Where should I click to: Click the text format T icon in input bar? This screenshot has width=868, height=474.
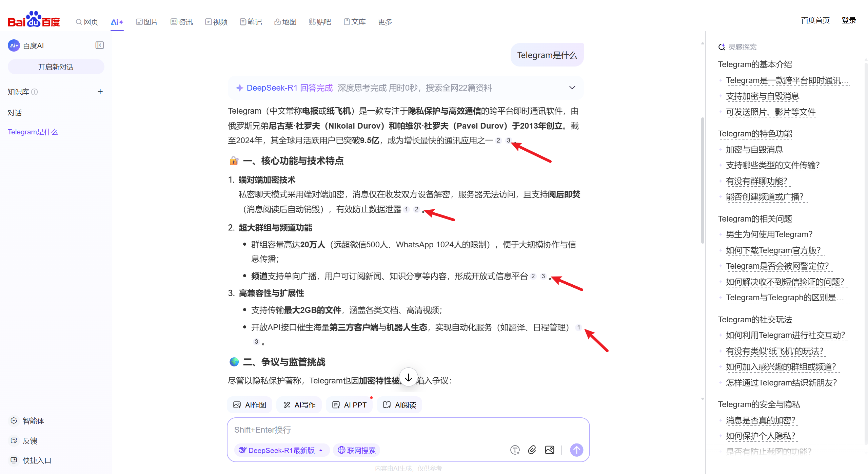coord(515,450)
